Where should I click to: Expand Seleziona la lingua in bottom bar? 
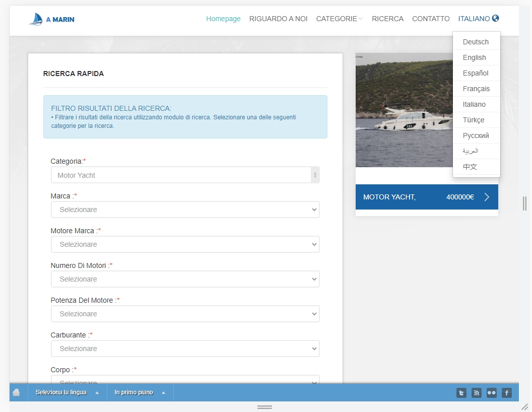67,392
